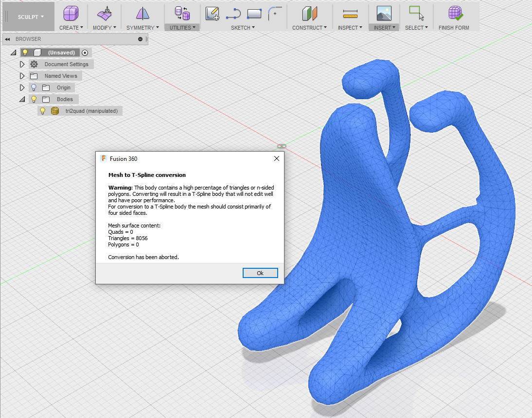This screenshot has width=532, height=418.
Task: Click the Construct plane tool icon
Action: (x=310, y=12)
